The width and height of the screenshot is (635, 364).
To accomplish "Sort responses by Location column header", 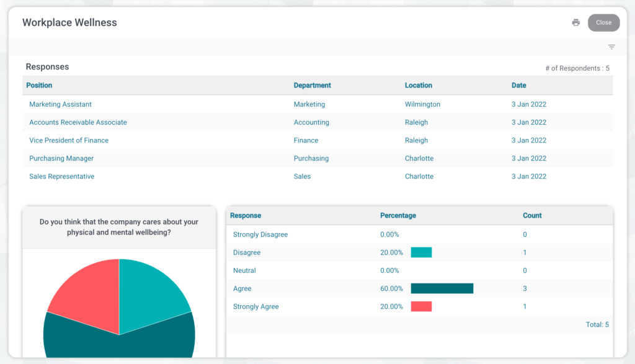I will [x=419, y=86].
